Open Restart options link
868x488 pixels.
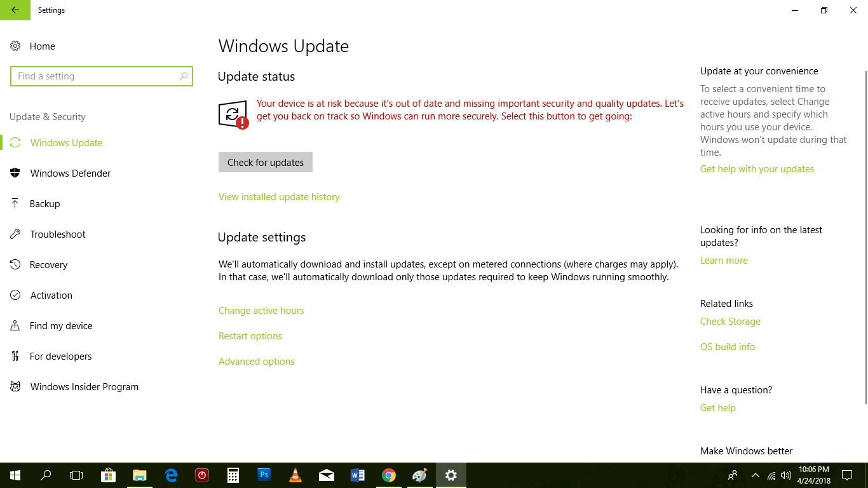pos(250,336)
